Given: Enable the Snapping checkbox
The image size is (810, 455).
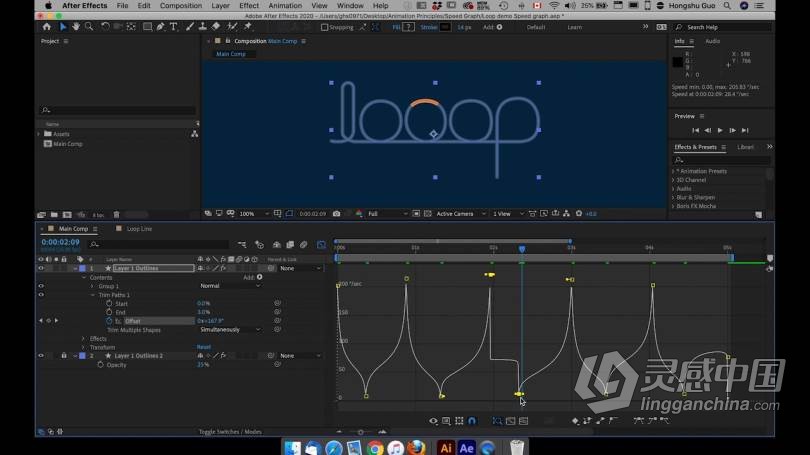Looking at the screenshot, I should 324,27.
